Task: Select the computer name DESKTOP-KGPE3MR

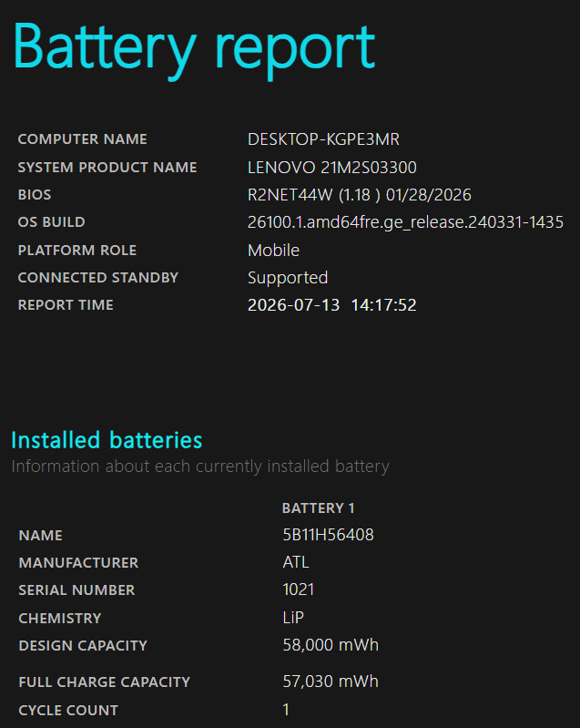Action: pos(323,139)
